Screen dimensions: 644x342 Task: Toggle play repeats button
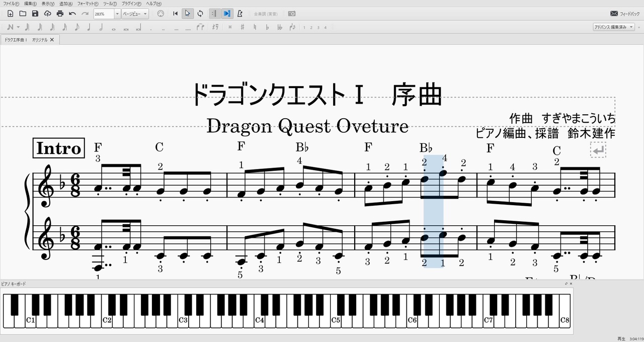tap(214, 14)
